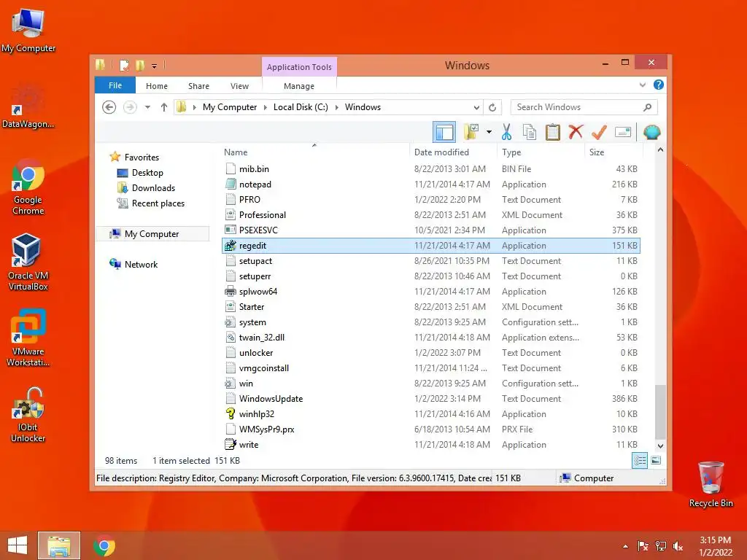Click the Copy icon in toolbar
Viewport: 747px width, 560px height.
pyautogui.click(x=530, y=132)
